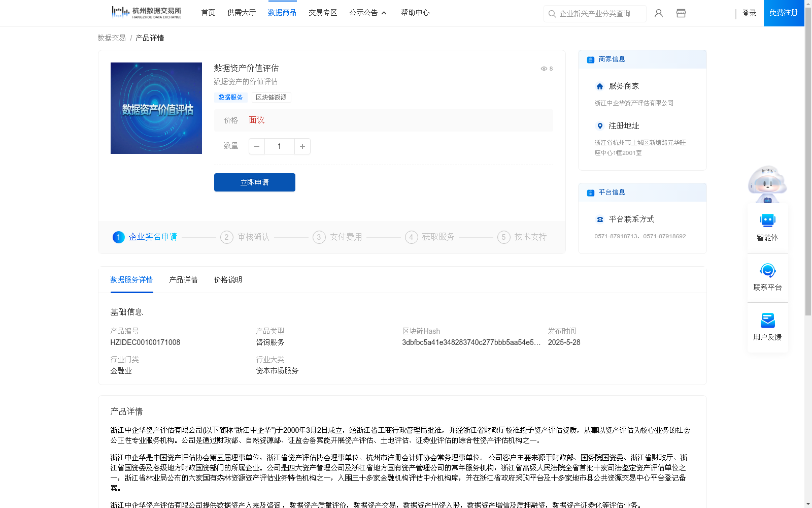Click step 3 支付费用

[x=337, y=237]
